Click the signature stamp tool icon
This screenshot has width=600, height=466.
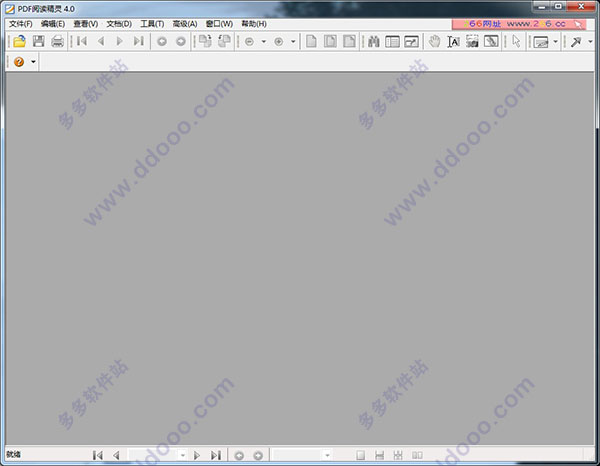click(x=541, y=42)
